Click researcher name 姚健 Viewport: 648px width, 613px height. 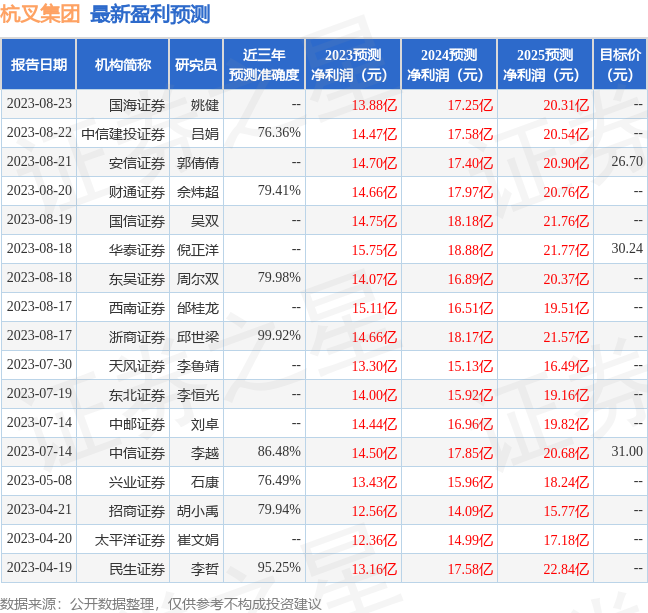click(205, 105)
